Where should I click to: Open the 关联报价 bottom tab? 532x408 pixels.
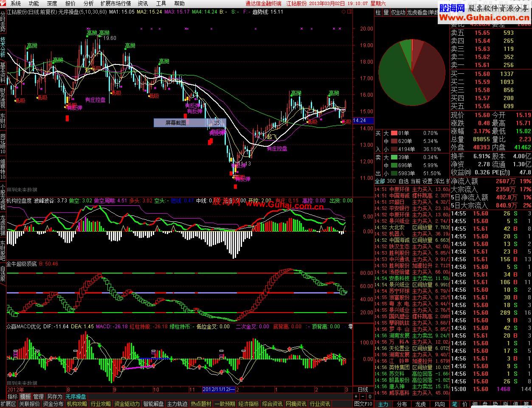(29, 404)
